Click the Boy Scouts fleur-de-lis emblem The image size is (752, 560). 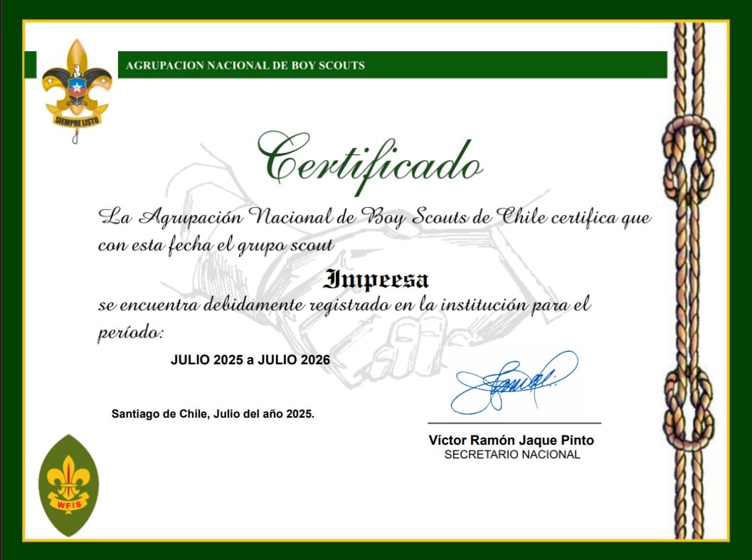pyautogui.click(x=76, y=87)
